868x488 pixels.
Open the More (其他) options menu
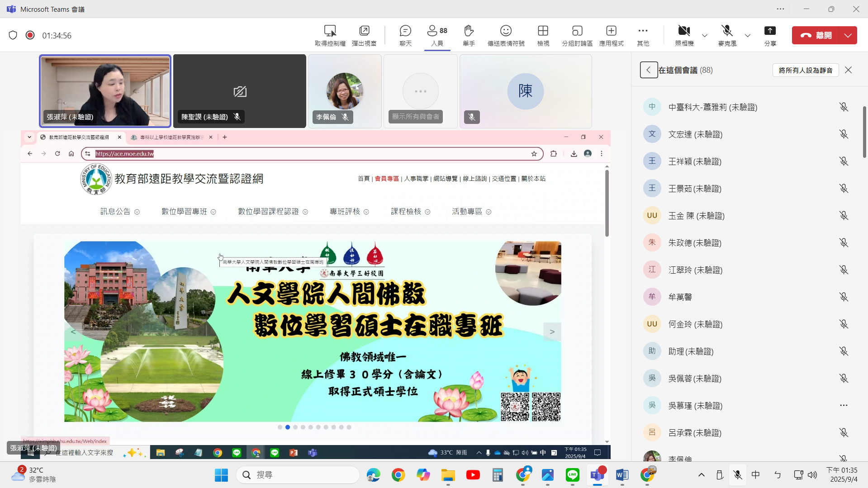(643, 35)
